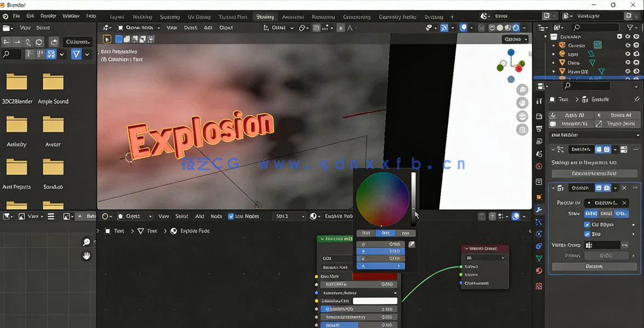Toggle the Light visibility eye icon
The image size is (644, 328).
[x=628, y=54]
